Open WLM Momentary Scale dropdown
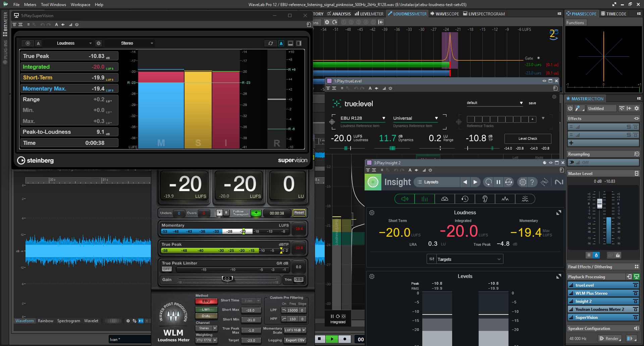 [x=295, y=330]
